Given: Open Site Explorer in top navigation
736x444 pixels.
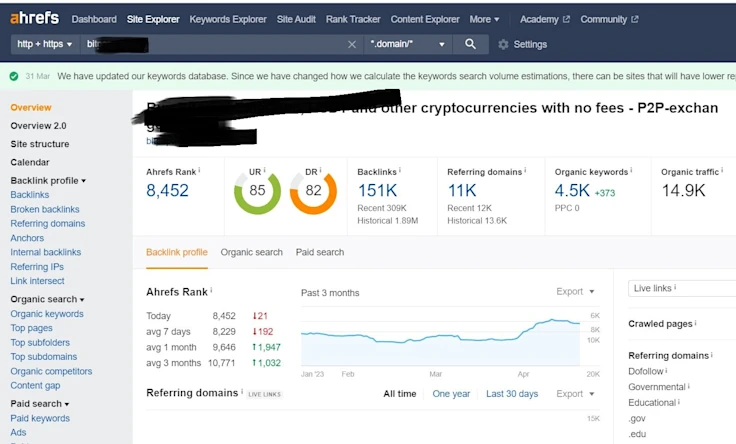Looking at the screenshot, I should click(153, 19).
